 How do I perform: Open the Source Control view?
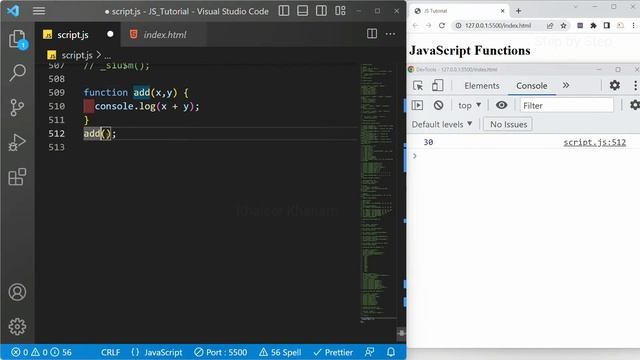click(x=17, y=108)
